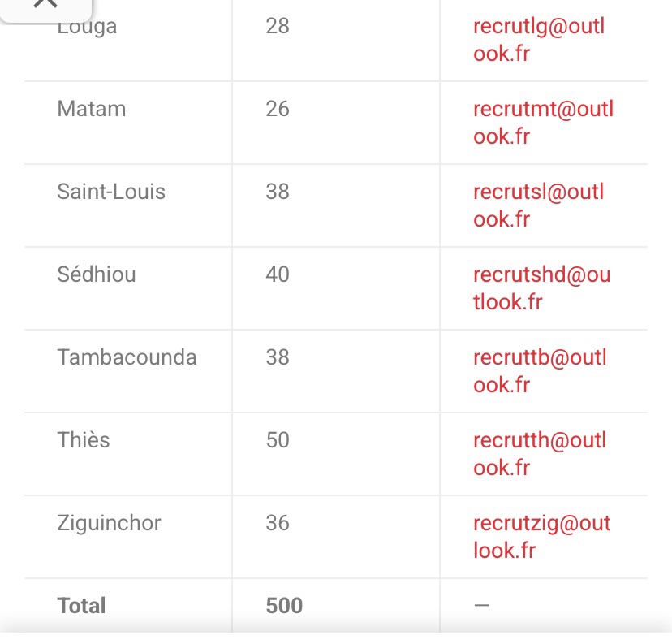The height and width of the screenshot is (644, 672).
Task: Click the value 50 for Thiès
Action: (278, 440)
